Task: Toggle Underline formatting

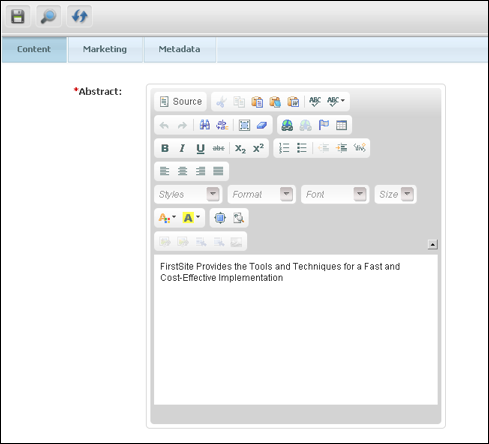Action: 200,148
